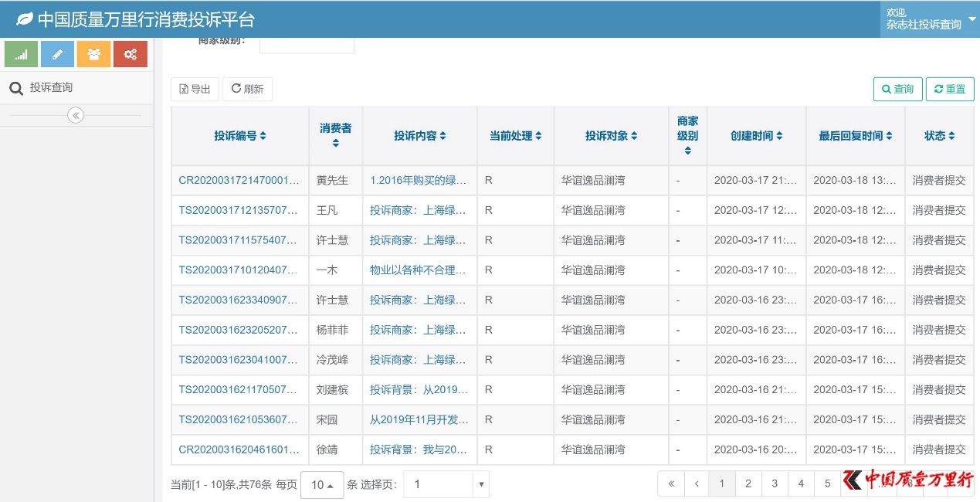The height and width of the screenshot is (502, 980).
Task: Click the 查询 search button
Action: point(897,90)
